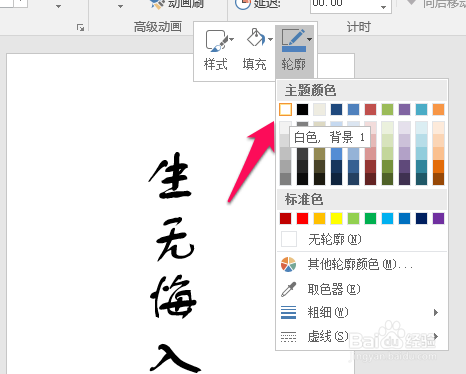This screenshot has width=466, height=374.
Task: Click the delay clock icon
Action: [243, 4]
